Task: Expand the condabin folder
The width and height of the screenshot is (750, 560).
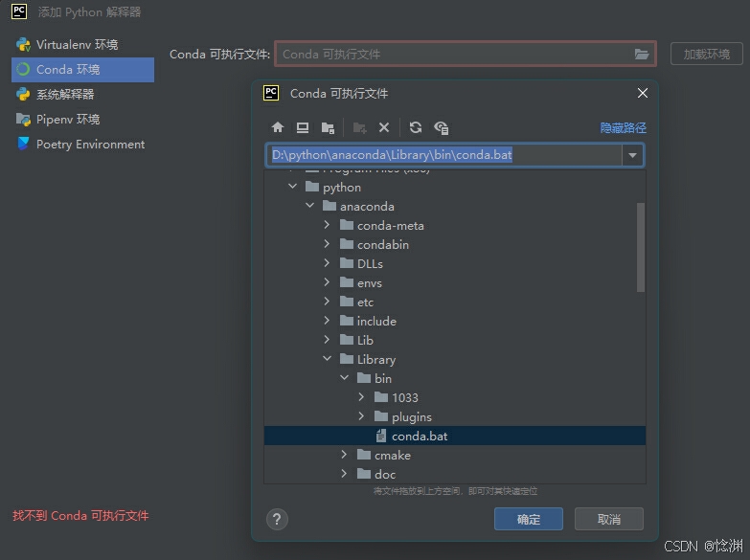Action: click(x=327, y=244)
